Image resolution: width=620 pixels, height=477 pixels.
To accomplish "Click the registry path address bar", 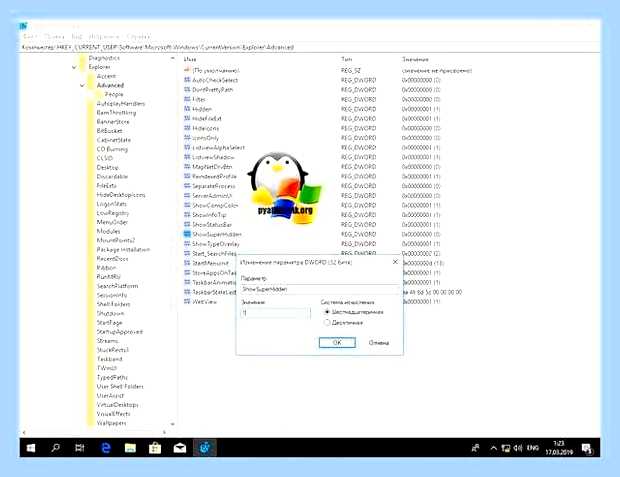I will [310, 47].
